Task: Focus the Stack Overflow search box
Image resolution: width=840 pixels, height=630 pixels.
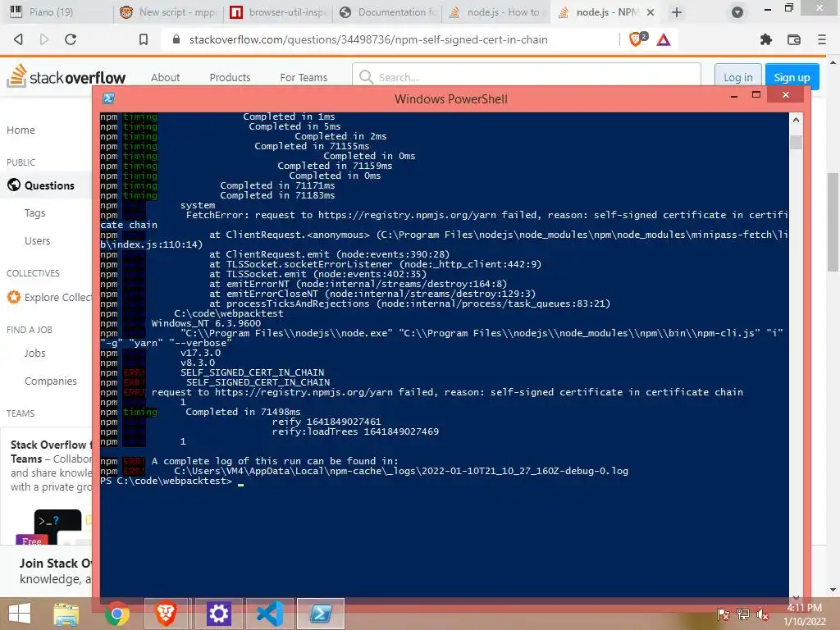Action: [526, 76]
